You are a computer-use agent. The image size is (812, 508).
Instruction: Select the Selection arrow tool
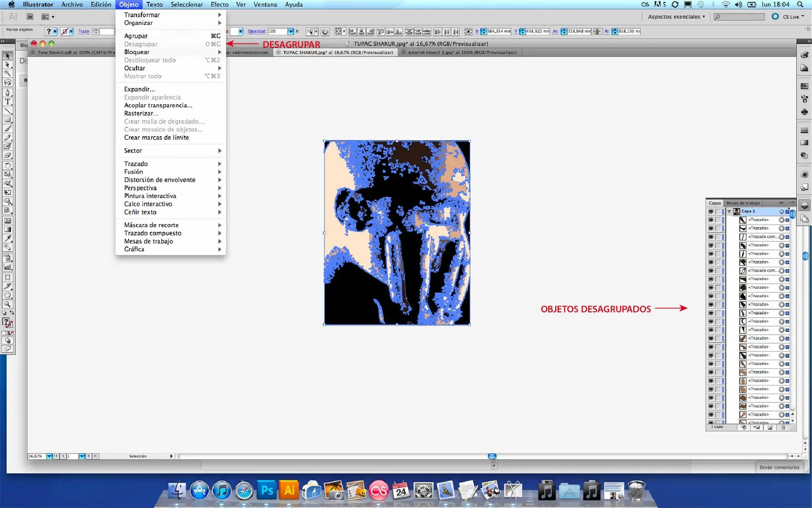tap(7, 56)
